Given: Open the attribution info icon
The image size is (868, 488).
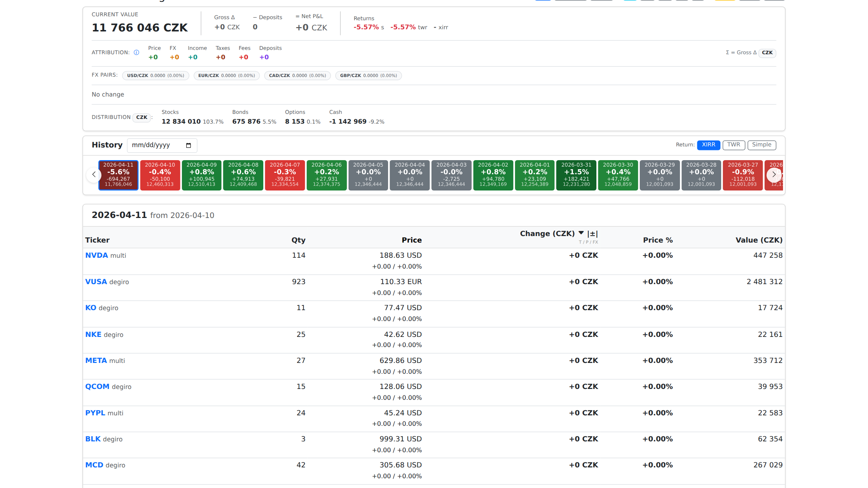Looking at the screenshot, I should pyautogui.click(x=136, y=52).
